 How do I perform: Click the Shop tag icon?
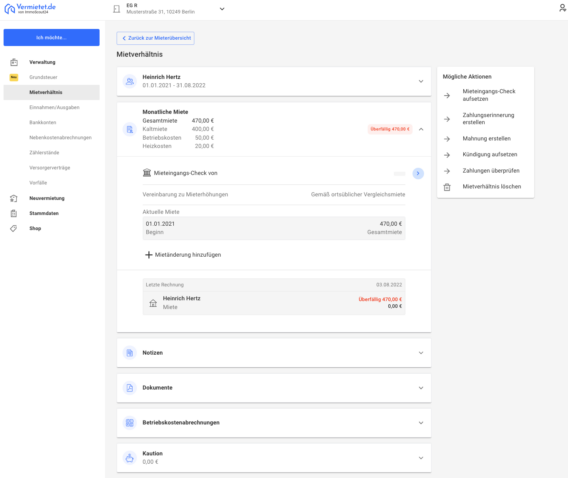coord(14,228)
